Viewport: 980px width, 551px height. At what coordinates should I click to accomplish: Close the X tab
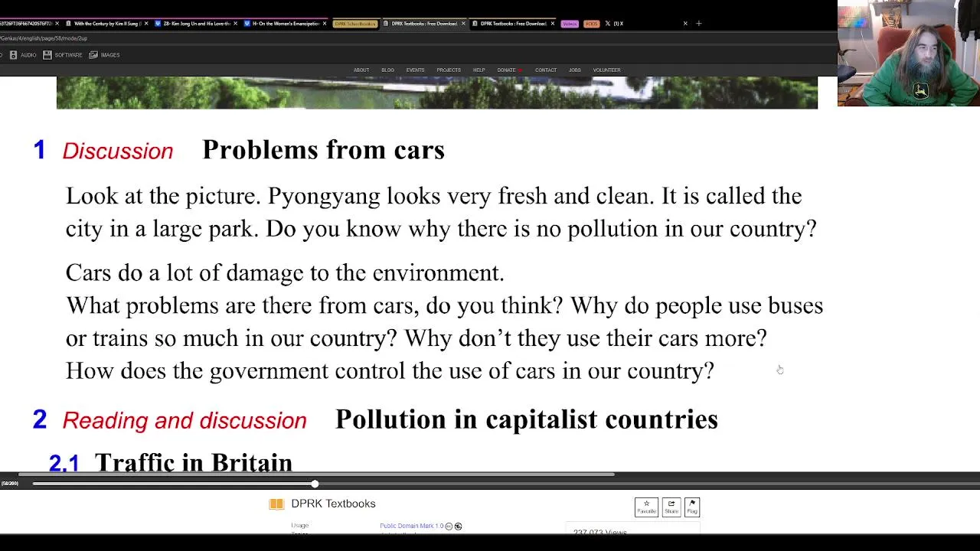click(685, 24)
